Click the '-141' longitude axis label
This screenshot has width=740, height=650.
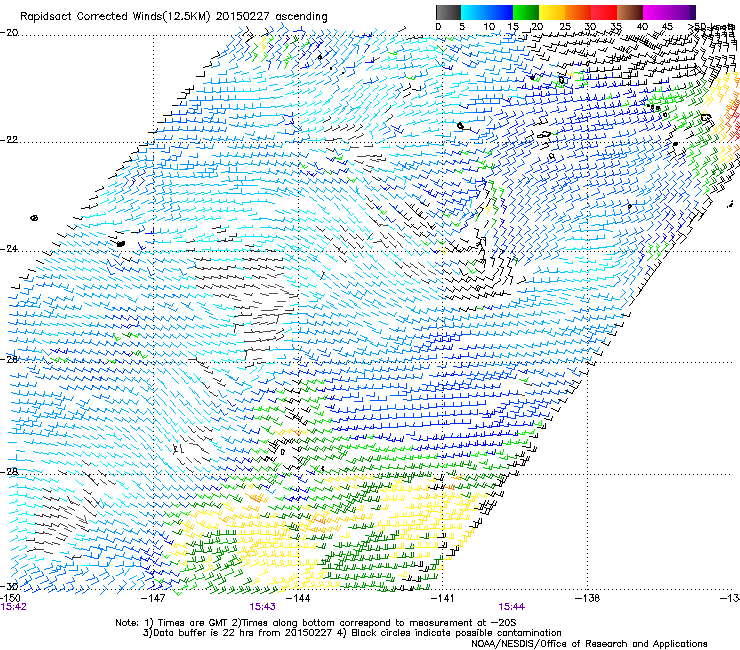click(443, 598)
